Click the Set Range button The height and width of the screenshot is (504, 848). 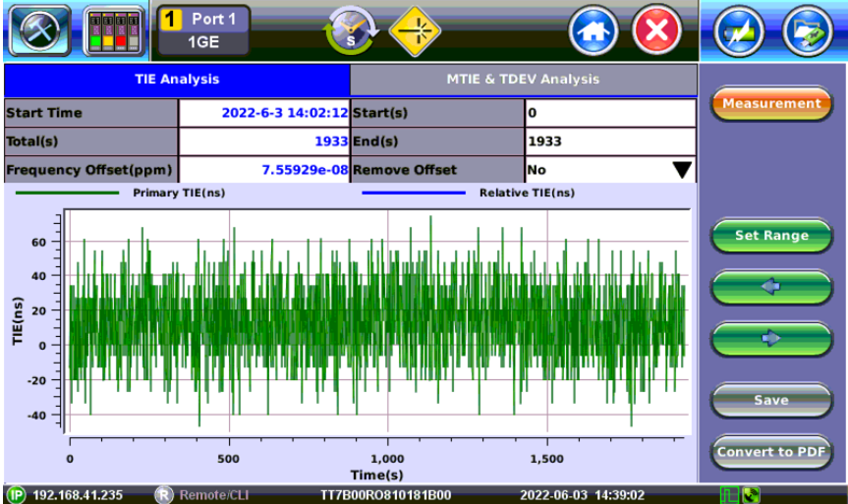click(x=771, y=236)
